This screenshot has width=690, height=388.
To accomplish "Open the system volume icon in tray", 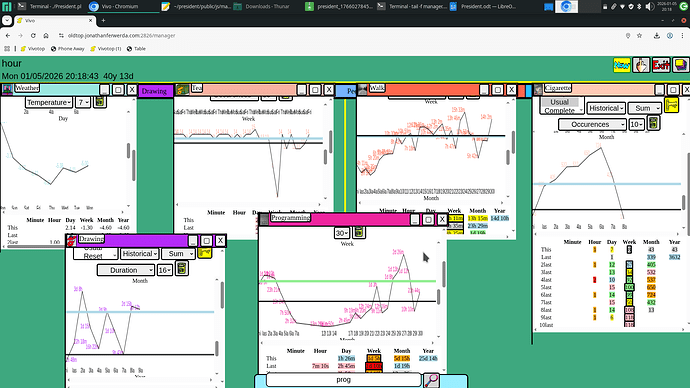I will click(649, 7).
